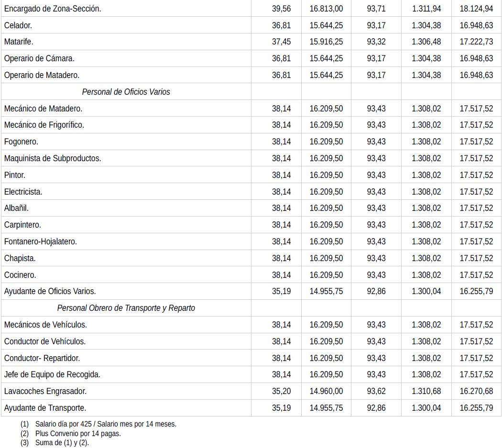Viewport: 502px width, 448px height.
Task: Click the 'Ayudante de Oficios Varios' label
Action: coord(50,291)
